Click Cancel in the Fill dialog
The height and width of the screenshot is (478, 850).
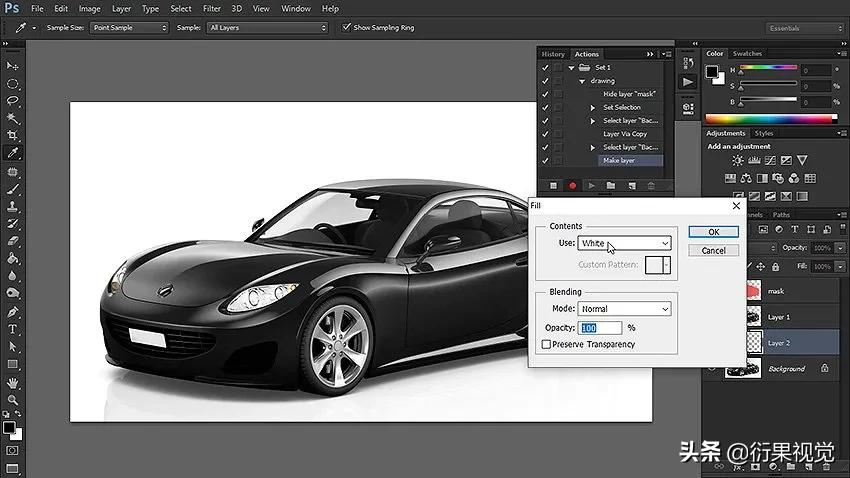click(713, 250)
